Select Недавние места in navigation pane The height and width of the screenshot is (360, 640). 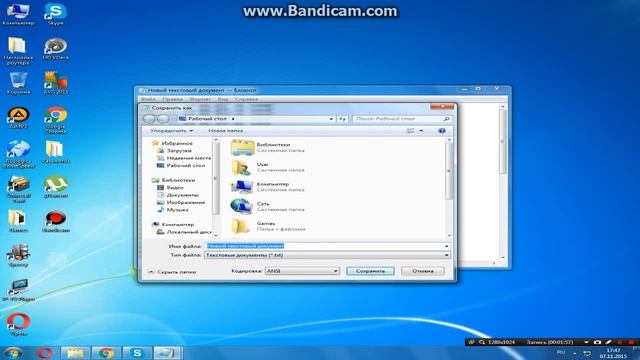tap(184, 158)
